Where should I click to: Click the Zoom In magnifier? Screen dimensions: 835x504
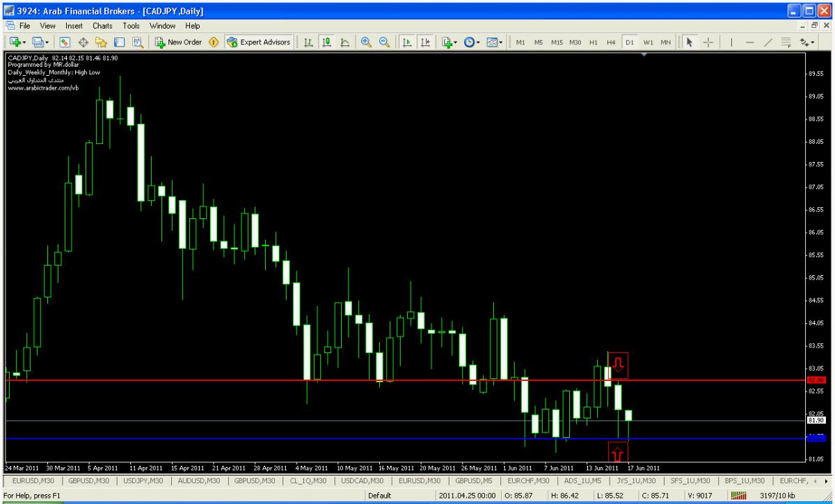pyautogui.click(x=366, y=42)
